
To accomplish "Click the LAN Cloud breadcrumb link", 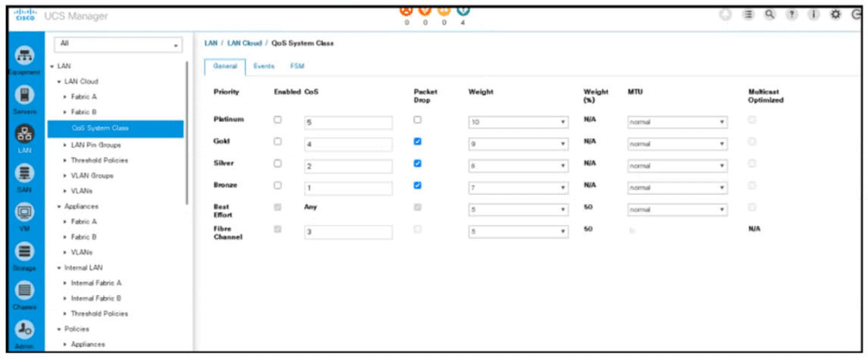I will click(244, 43).
